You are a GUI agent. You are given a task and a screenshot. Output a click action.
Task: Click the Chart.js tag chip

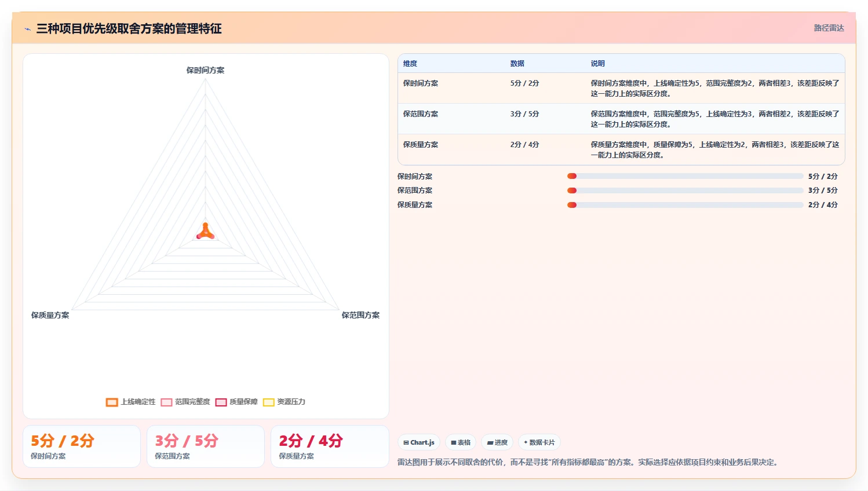coord(419,442)
